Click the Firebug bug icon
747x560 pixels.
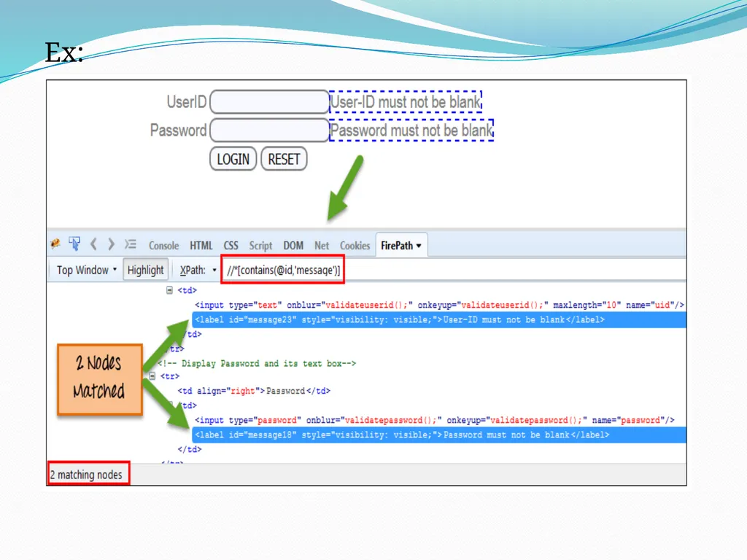55,244
